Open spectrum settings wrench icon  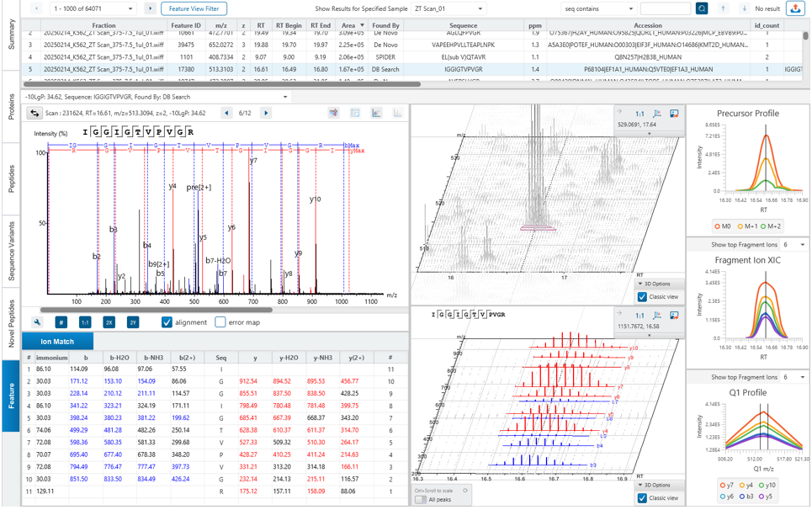(x=38, y=322)
